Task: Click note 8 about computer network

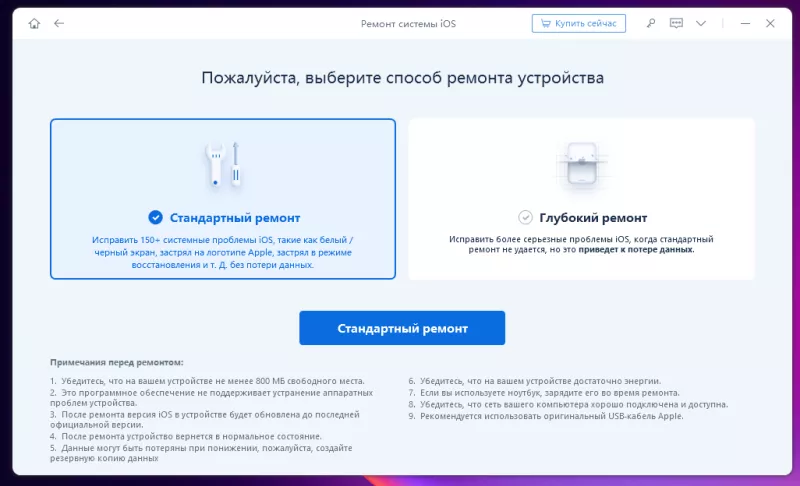Action: [x=568, y=404]
